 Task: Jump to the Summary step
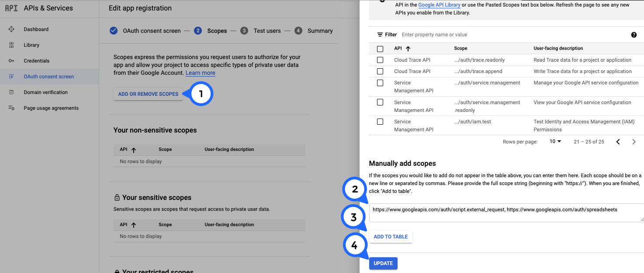tap(320, 31)
